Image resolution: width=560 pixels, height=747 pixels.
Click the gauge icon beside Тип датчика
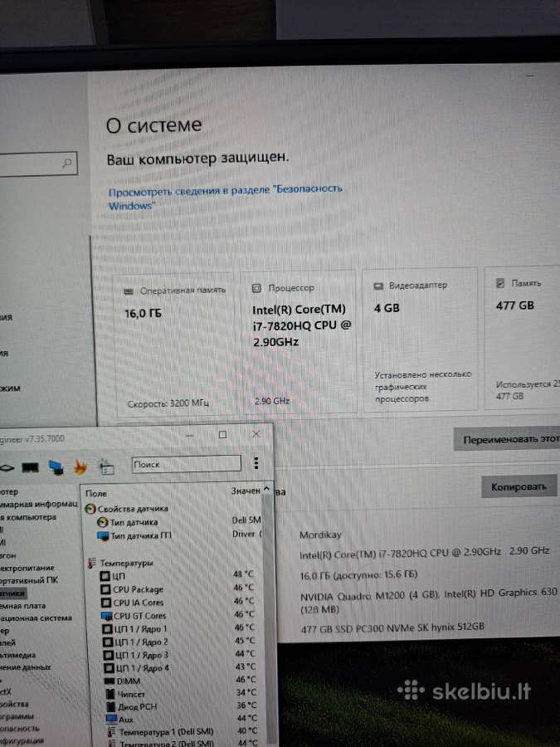pyautogui.click(x=102, y=522)
